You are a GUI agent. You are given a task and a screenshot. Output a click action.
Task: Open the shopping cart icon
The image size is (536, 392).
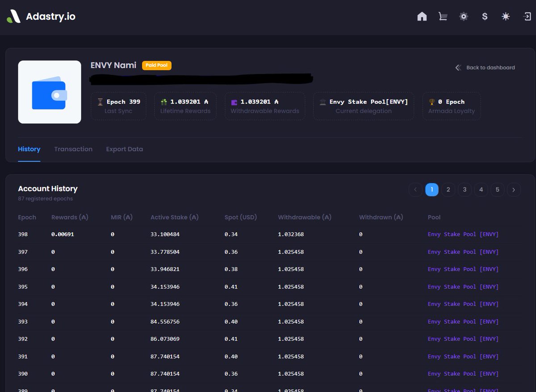pyautogui.click(x=443, y=17)
